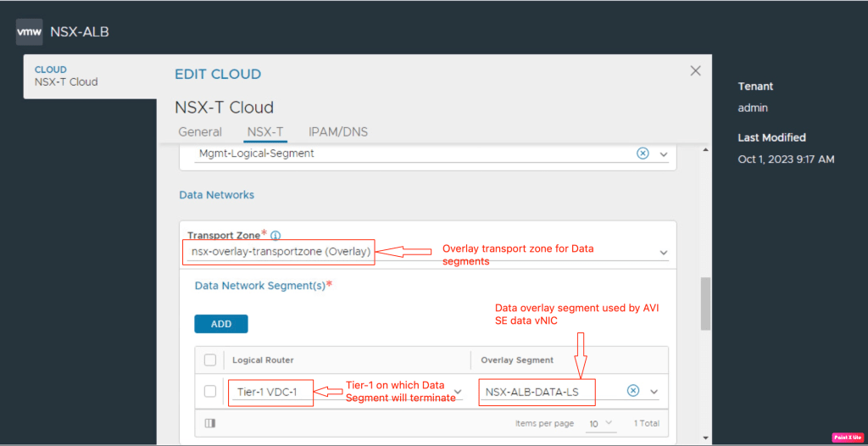868x446 pixels.
Task: Click the VMware logo icon
Action: tap(31, 32)
